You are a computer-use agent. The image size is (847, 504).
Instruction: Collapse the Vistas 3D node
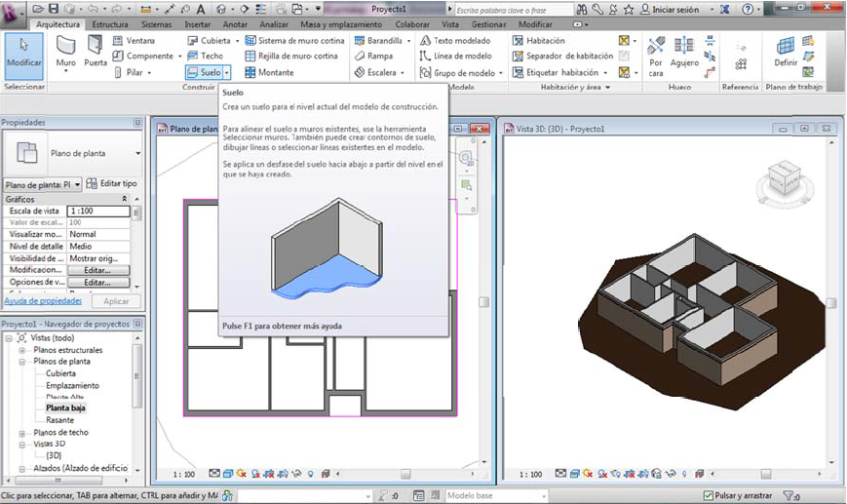tap(22, 445)
